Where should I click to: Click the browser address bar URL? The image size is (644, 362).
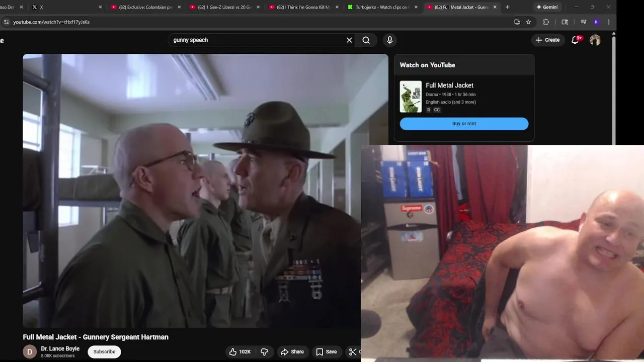click(51, 22)
